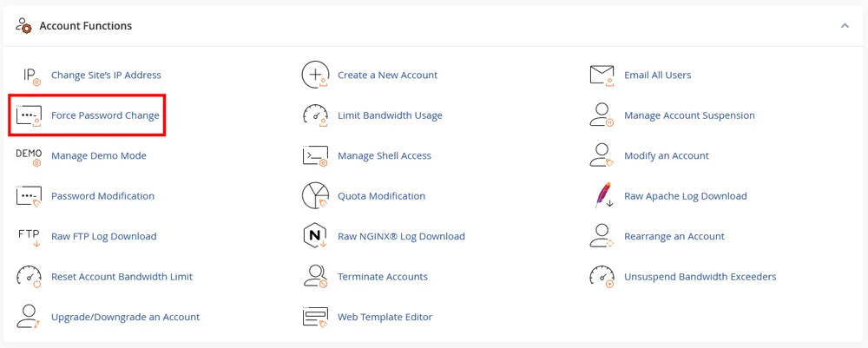Click the Terminate Accounts icon
Screen dimensions: 868x348
(316, 277)
